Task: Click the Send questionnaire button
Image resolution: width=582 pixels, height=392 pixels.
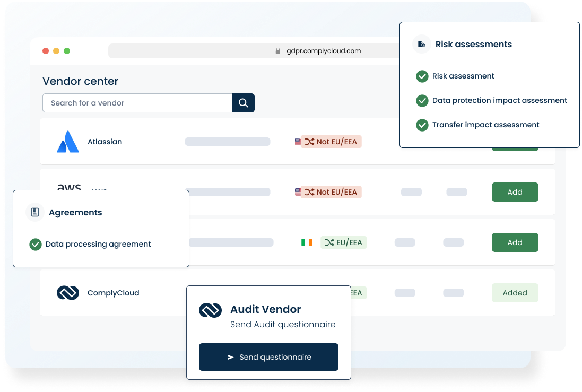Action: click(269, 357)
